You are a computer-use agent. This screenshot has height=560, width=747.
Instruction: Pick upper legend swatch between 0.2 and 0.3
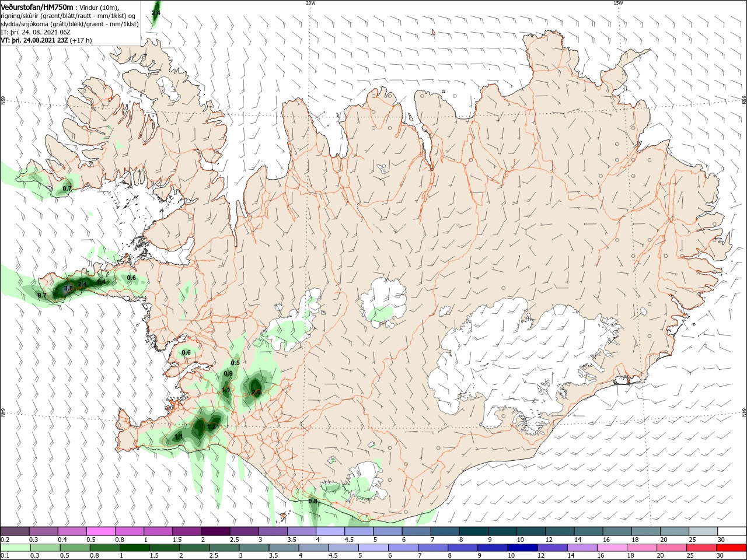click(x=15, y=531)
